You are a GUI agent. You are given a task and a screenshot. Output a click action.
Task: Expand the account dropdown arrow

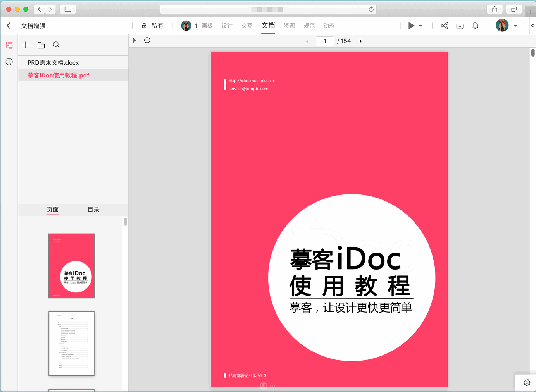[x=515, y=26]
